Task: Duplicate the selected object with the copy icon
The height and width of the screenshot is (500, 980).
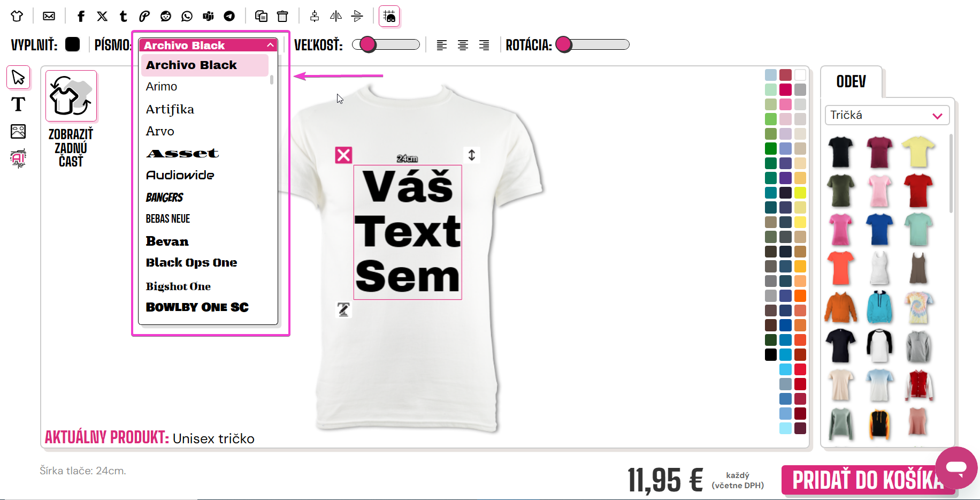Action: coord(261,16)
